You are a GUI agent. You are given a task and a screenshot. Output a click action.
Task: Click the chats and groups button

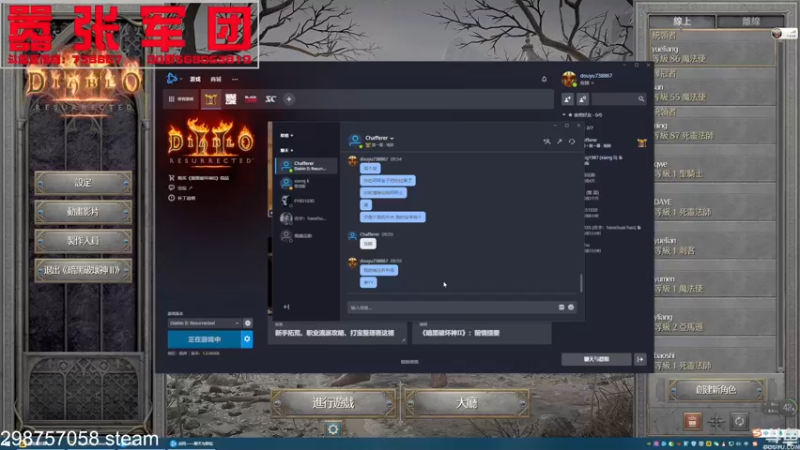coord(596,360)
